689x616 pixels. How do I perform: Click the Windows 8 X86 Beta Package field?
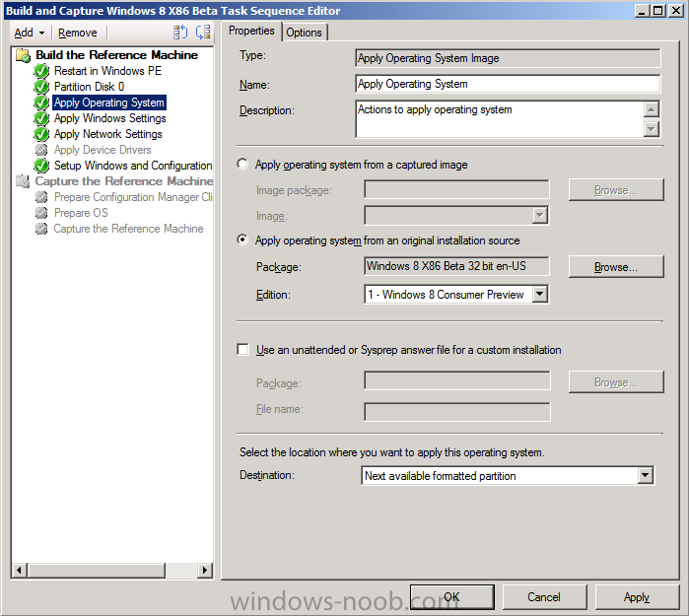[456, 266]
